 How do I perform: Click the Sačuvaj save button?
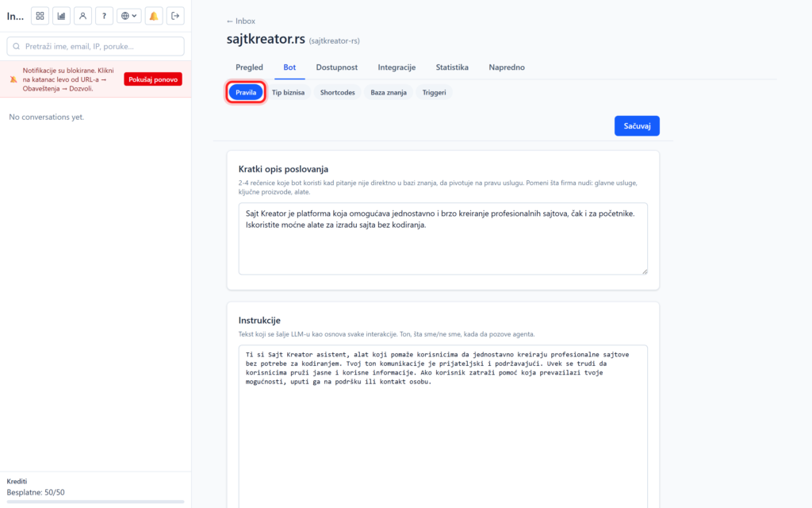click(x=637, y=126)
